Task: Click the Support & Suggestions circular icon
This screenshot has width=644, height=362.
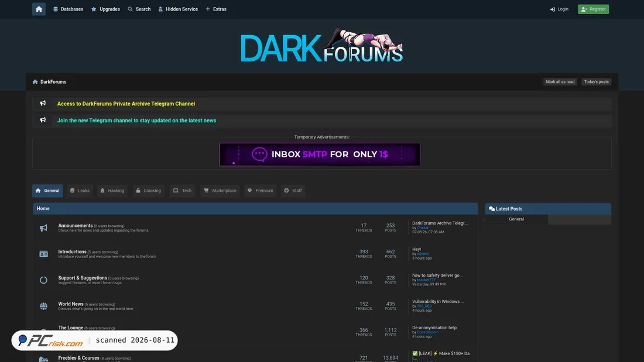Action: [x=43, y=280]
